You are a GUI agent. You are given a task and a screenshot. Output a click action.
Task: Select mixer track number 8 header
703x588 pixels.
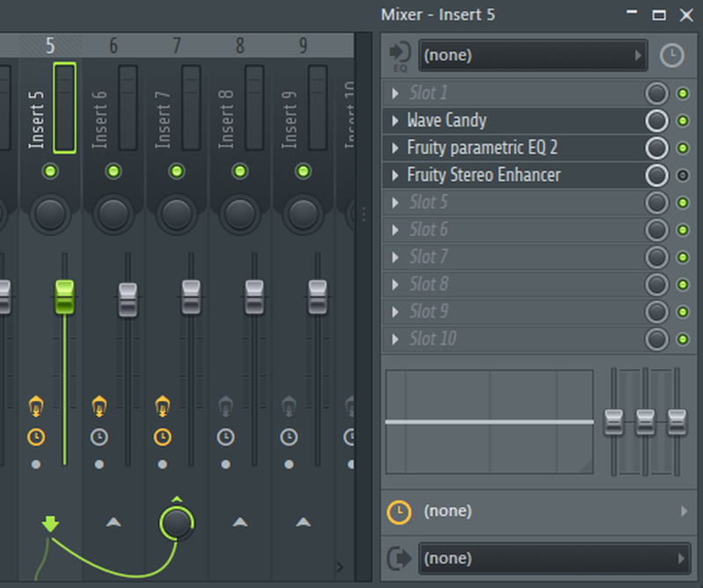pos(240,46)
